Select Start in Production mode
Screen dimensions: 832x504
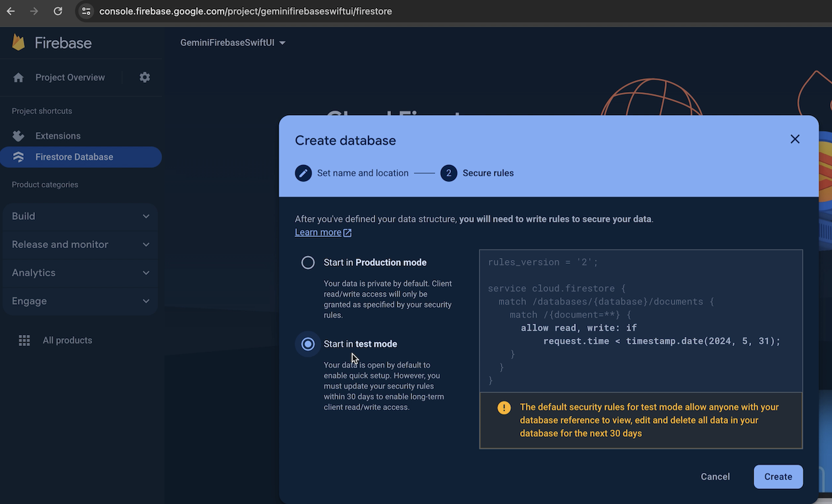(308, 263)
